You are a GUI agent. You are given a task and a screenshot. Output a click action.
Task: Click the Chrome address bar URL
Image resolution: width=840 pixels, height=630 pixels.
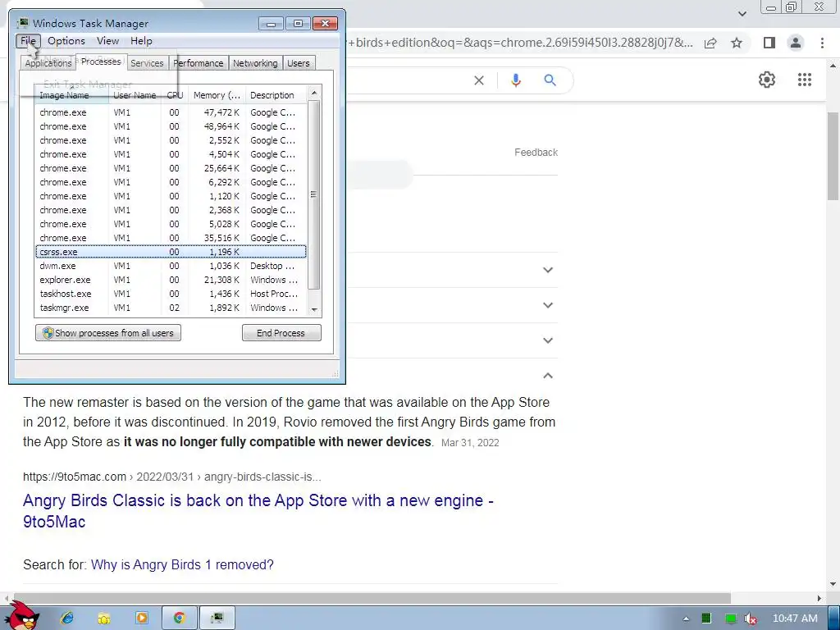520,43
